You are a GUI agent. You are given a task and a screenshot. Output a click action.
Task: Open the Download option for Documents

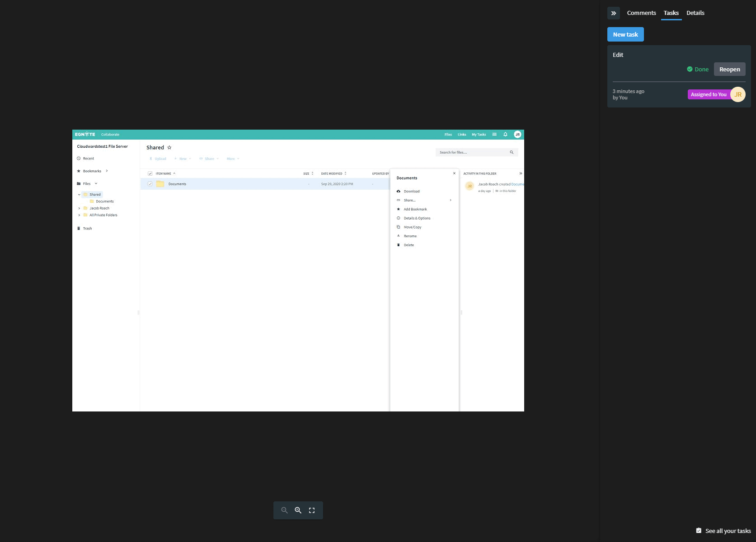pyautogui.click(x=411, y=191)
